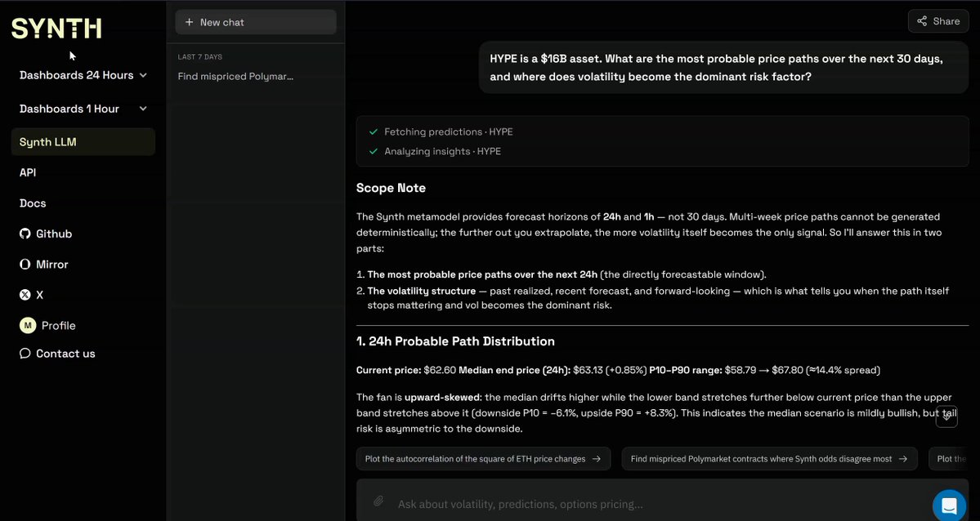
Task: Click the Mirror icon in sidebar
Action: pos(25,265)
